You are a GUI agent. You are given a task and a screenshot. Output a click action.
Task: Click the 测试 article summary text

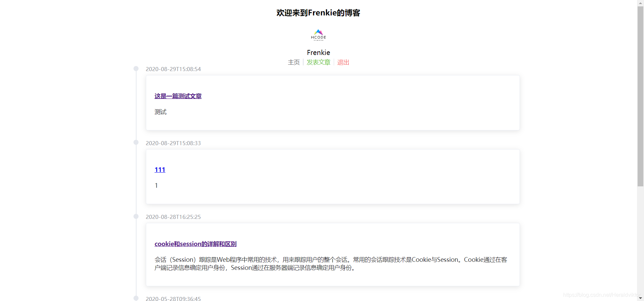(x=160, y=112)
